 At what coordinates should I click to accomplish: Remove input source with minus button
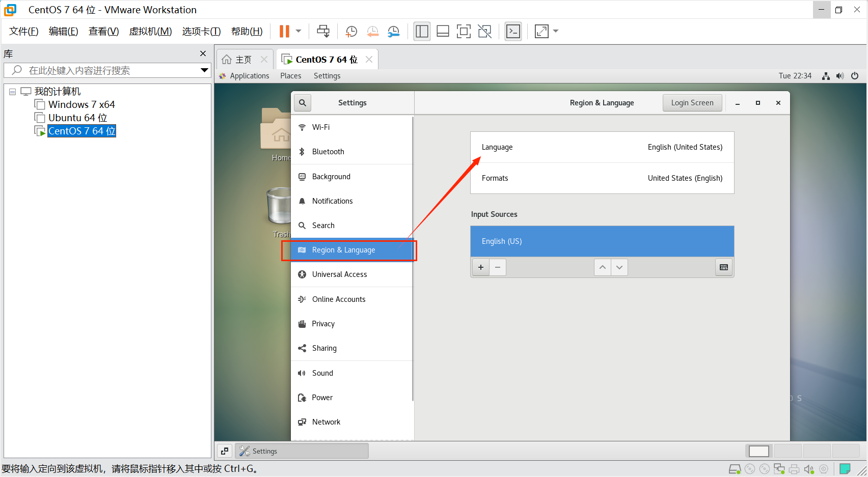[498, 267]
